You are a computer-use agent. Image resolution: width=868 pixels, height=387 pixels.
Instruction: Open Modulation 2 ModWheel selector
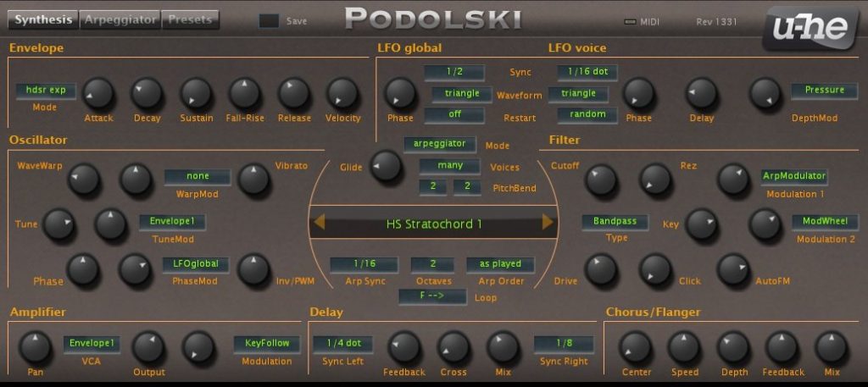(x=825, y=222)
